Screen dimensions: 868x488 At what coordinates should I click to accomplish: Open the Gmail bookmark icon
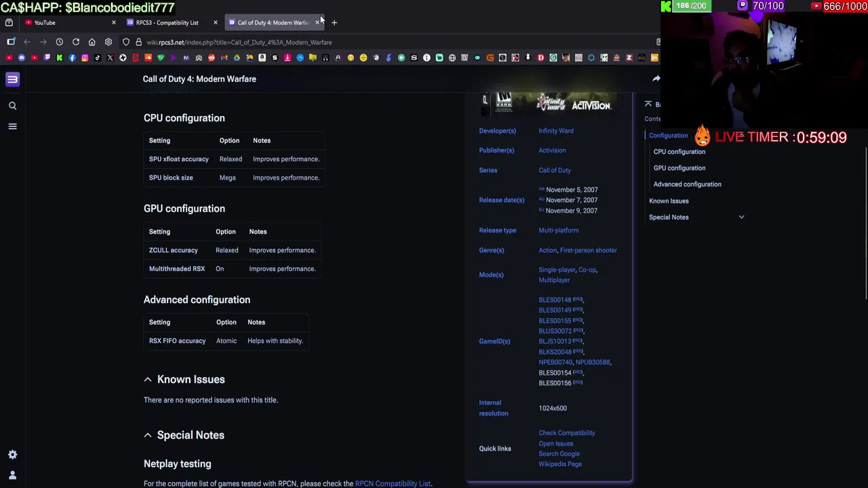pos(224,58)
